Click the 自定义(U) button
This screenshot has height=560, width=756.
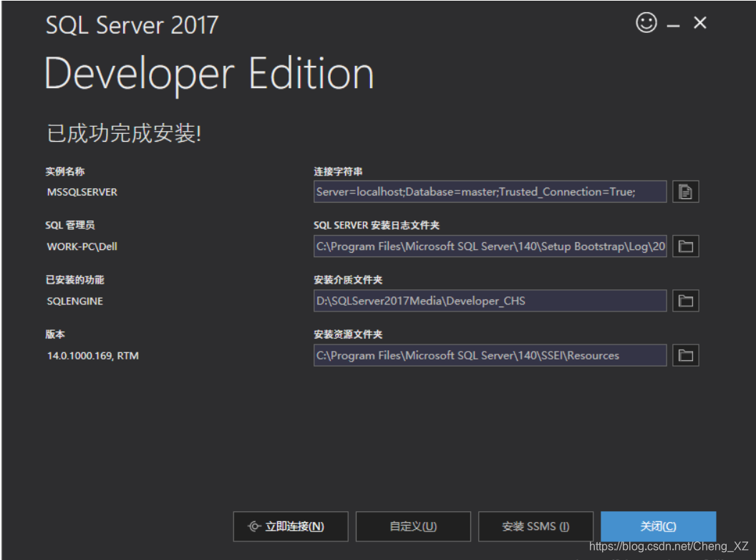[x=413, y=526]
